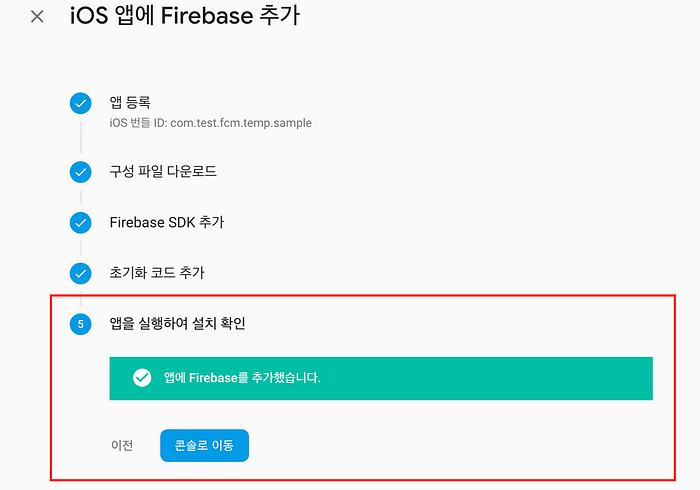Close the iOS 앱에 Firebase 추가 wizard
This screenshot has height=490, width=700.
tap(37, 17)
